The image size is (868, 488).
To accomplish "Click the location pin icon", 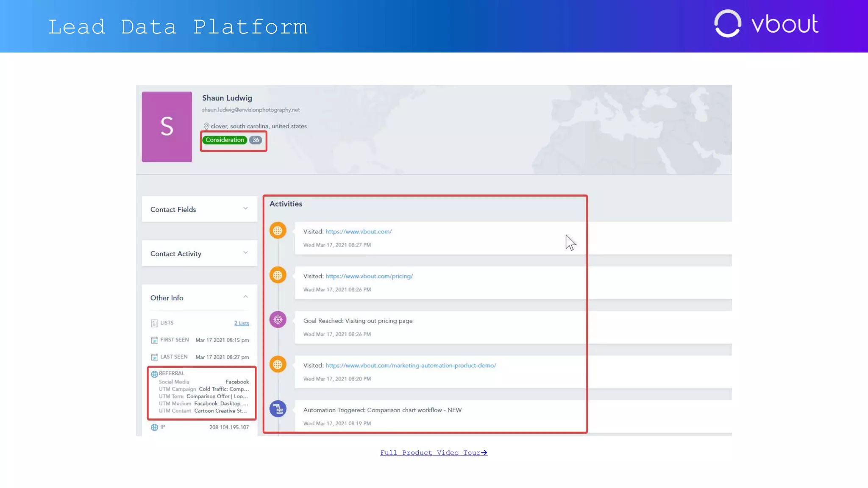I will pos(206,126).
